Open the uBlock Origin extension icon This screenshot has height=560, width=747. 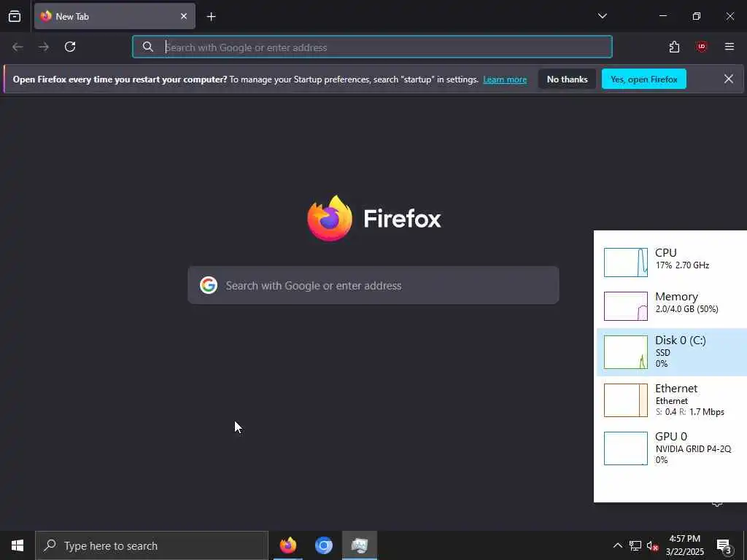click(701, 47)
